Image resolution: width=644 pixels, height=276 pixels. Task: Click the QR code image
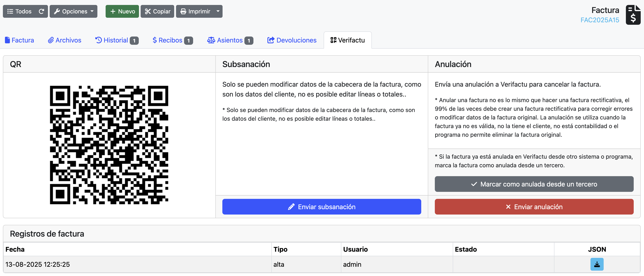click(x=109, y=145)
